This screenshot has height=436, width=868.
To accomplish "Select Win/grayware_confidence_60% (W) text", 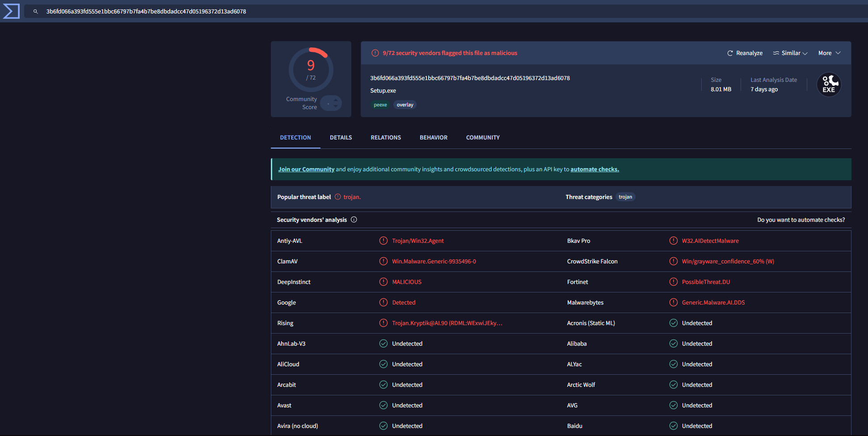I will click(728, 262).
